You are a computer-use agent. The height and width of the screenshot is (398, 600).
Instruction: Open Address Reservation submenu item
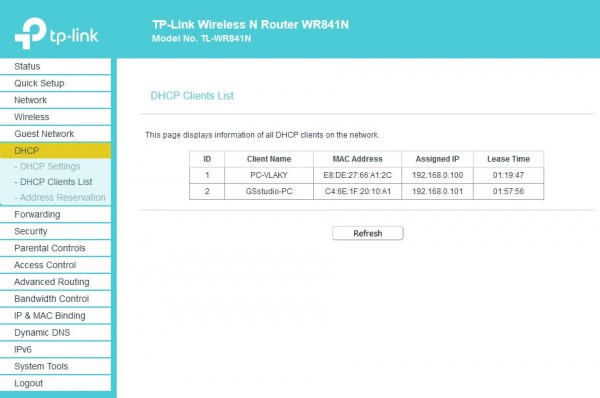click(x=62, y=197)
